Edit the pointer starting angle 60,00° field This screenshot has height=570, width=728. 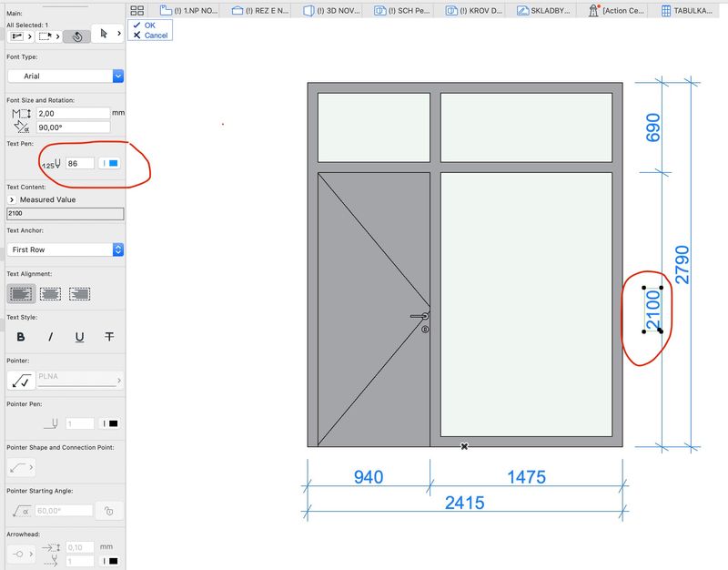click(64, 511)
